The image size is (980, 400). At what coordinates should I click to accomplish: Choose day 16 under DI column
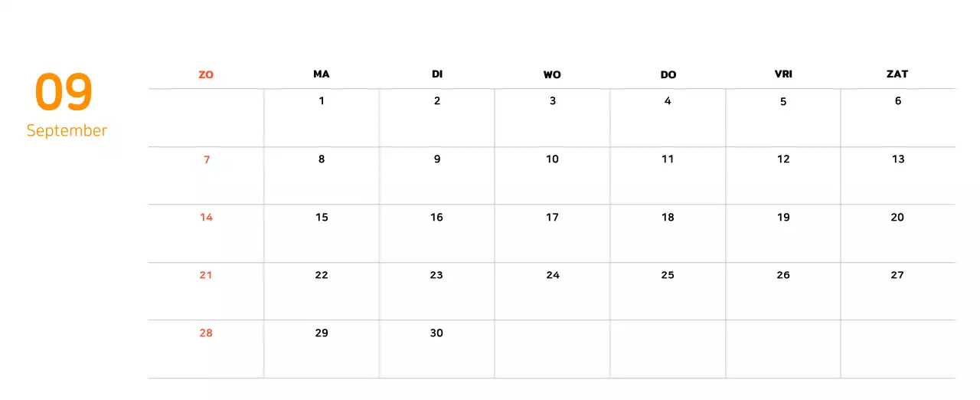tap(436, 218)
